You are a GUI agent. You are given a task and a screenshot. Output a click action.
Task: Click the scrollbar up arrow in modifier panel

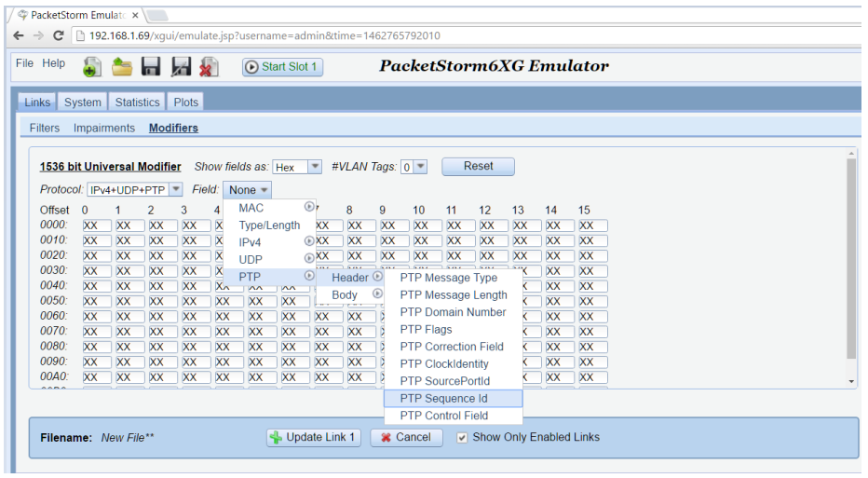pos(851,154)
